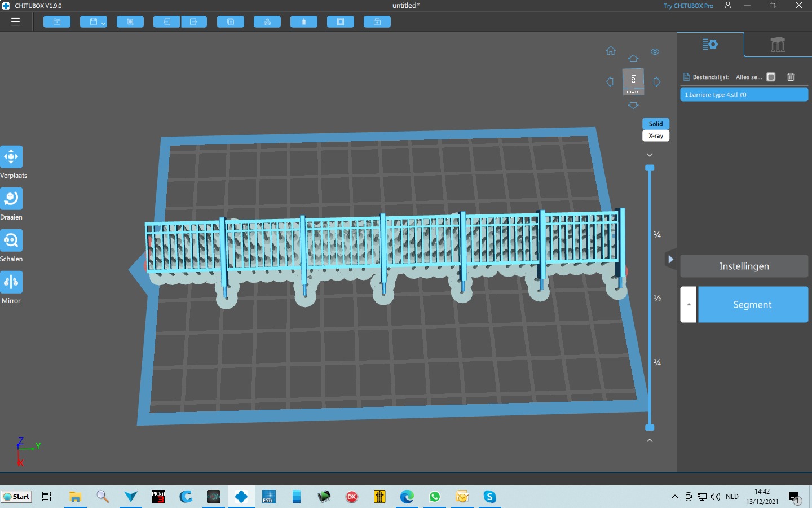The width and height of the screenshot is (812, 508).
Task: Select the Verplaats move tool
Action: (x=11, y=157)
